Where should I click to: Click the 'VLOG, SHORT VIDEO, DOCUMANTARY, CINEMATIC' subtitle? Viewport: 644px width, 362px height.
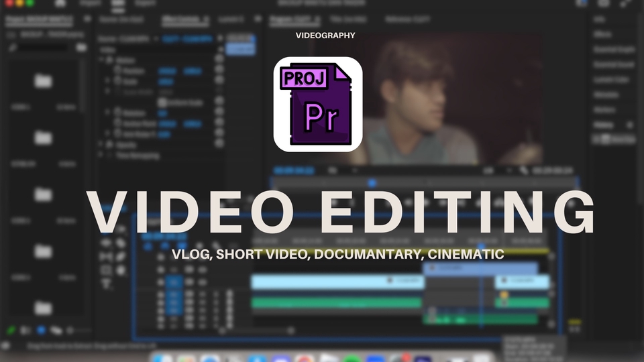click(337, 255)
